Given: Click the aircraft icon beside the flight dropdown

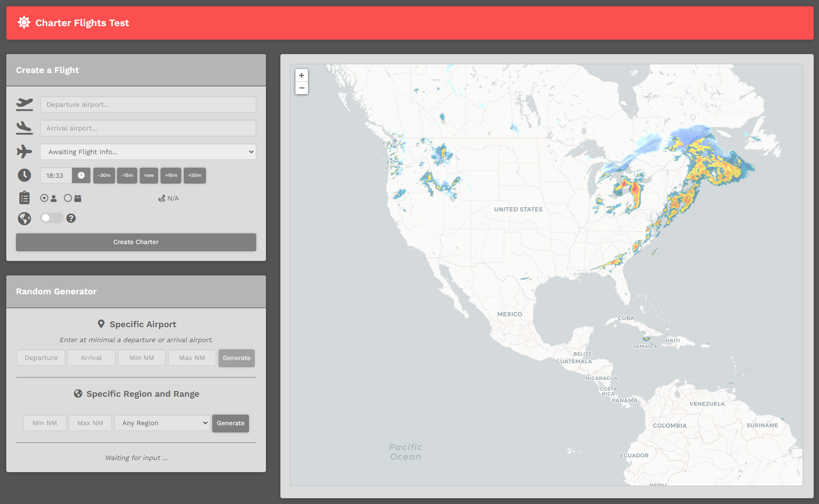Looking at the screenshot, I should pyautogui.click(x=24, y=151).
